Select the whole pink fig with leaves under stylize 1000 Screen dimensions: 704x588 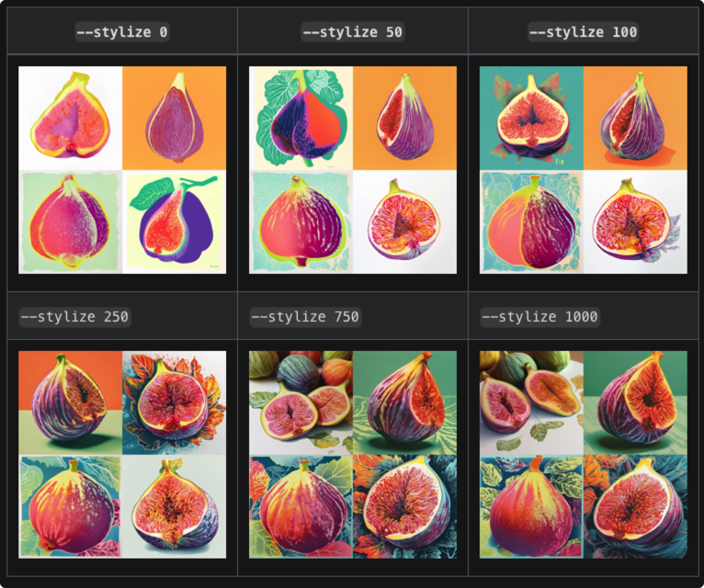click(x=531, y=507)
